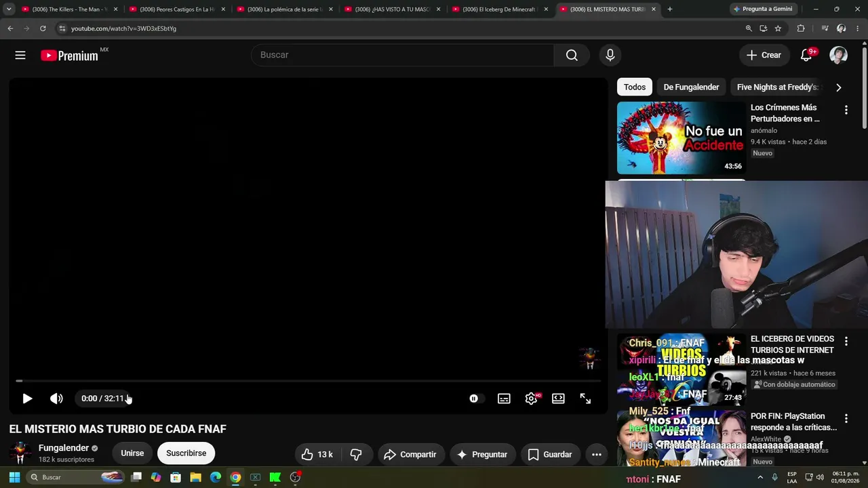Switch to Peores Castigos tab
This screenshot has width=868, height=488.
(176, 9)
